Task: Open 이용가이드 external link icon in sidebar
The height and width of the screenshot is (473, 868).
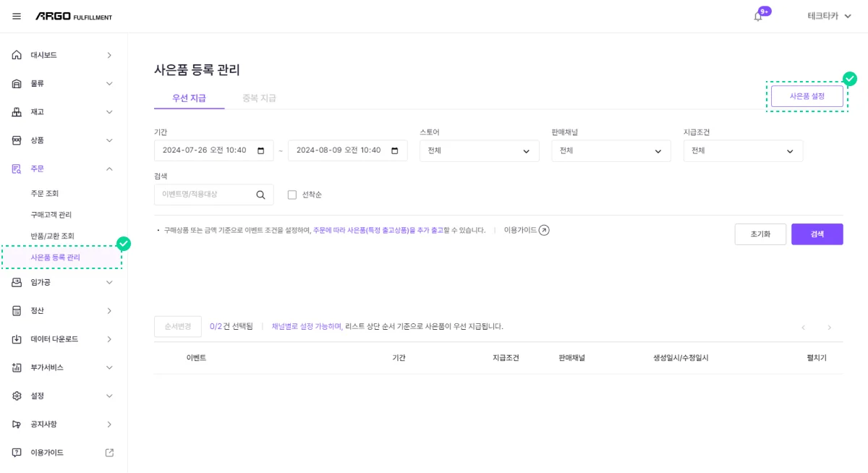Action: click(x=109, y=452)
